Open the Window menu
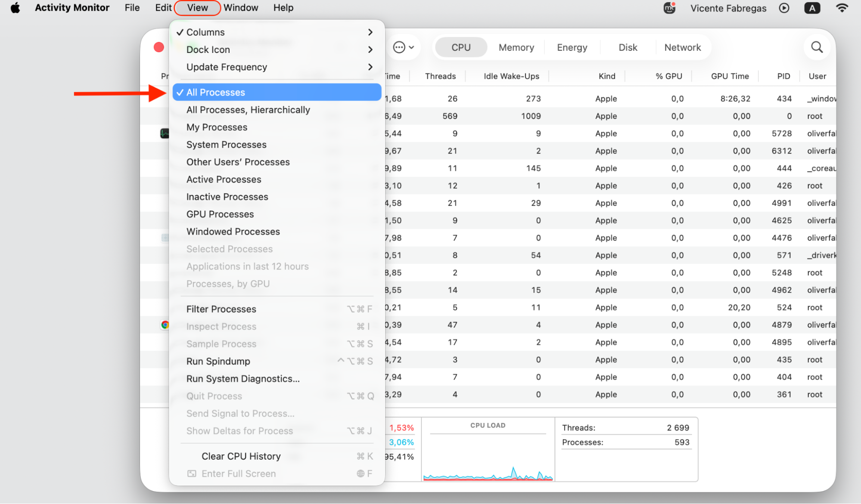Screen dimensions: 861x504 click(x=241, y=8)
